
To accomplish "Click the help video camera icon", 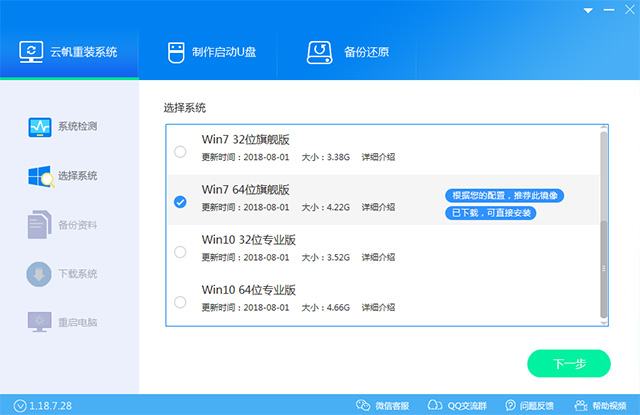I will click(581, 405).
